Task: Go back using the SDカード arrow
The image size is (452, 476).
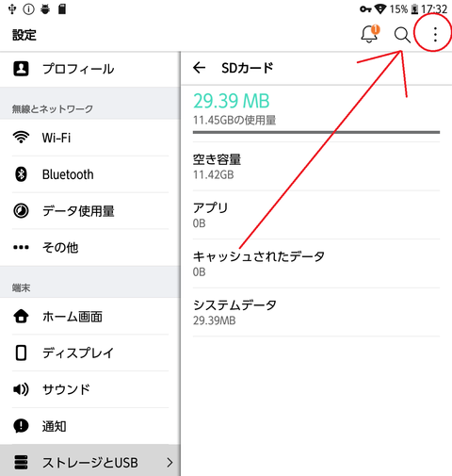Action: (199, 68)
